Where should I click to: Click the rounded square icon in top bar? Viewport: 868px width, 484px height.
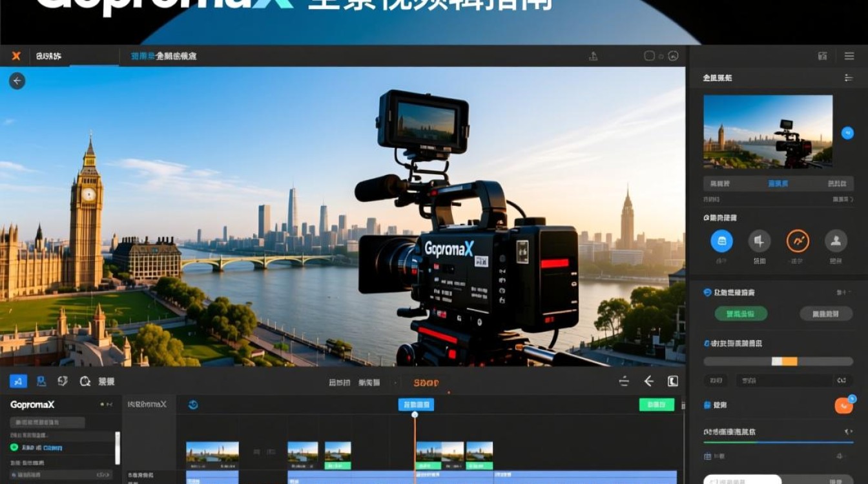pos(650,56)
